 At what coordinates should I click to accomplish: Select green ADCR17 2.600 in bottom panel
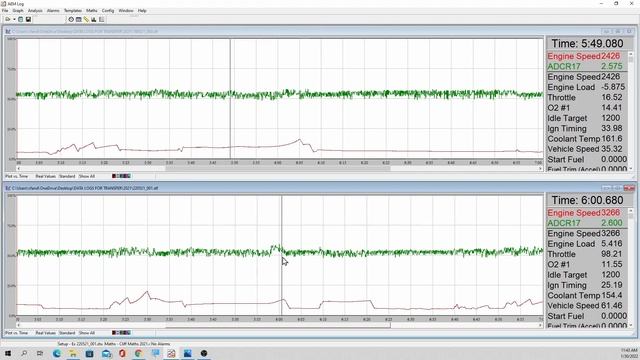(x=587, y=223)
